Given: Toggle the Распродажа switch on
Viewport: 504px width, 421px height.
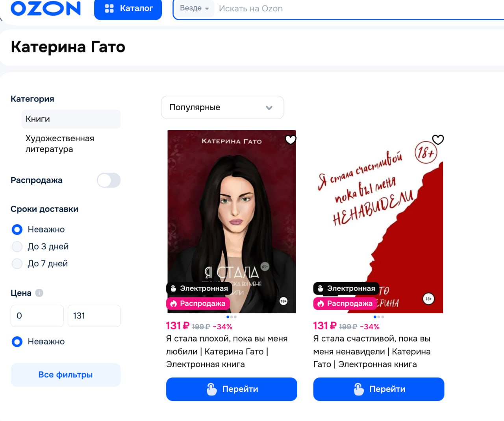Looking at the screenshot, I should coord(109,180).
